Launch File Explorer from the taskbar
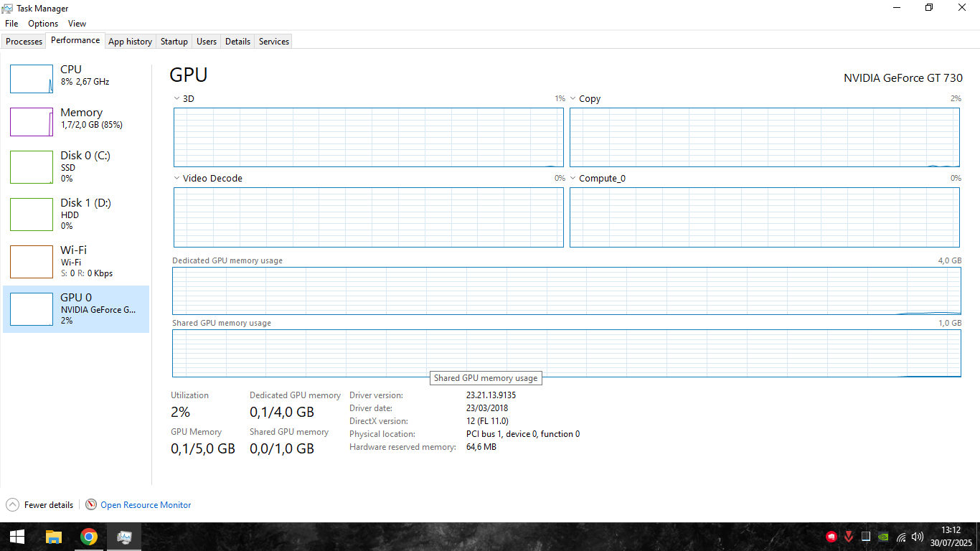Screen dimensions: 980x551 click(54, 537)
